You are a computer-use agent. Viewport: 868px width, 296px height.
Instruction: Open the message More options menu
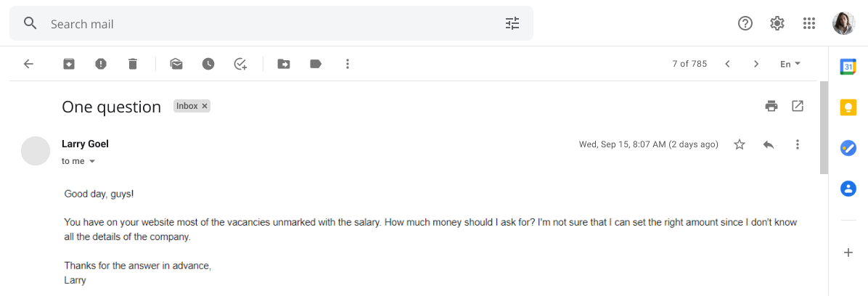pyautogui.click(x=798, y=144)
